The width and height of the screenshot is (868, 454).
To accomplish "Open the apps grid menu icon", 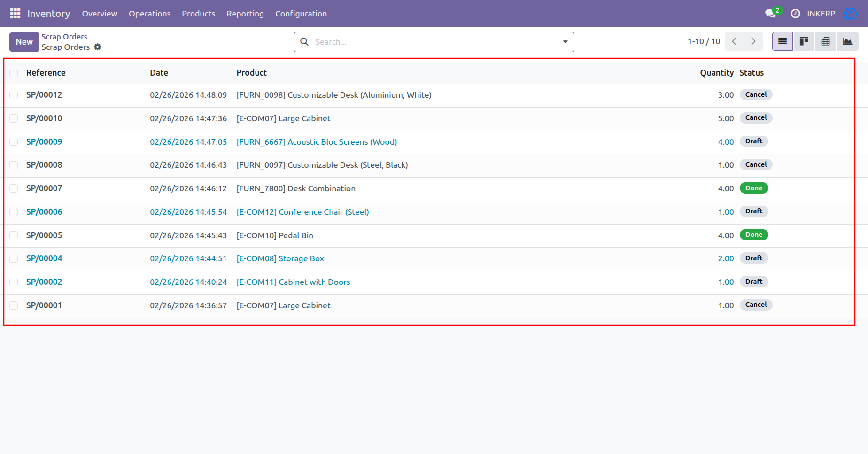I will [x=15, y=14].
